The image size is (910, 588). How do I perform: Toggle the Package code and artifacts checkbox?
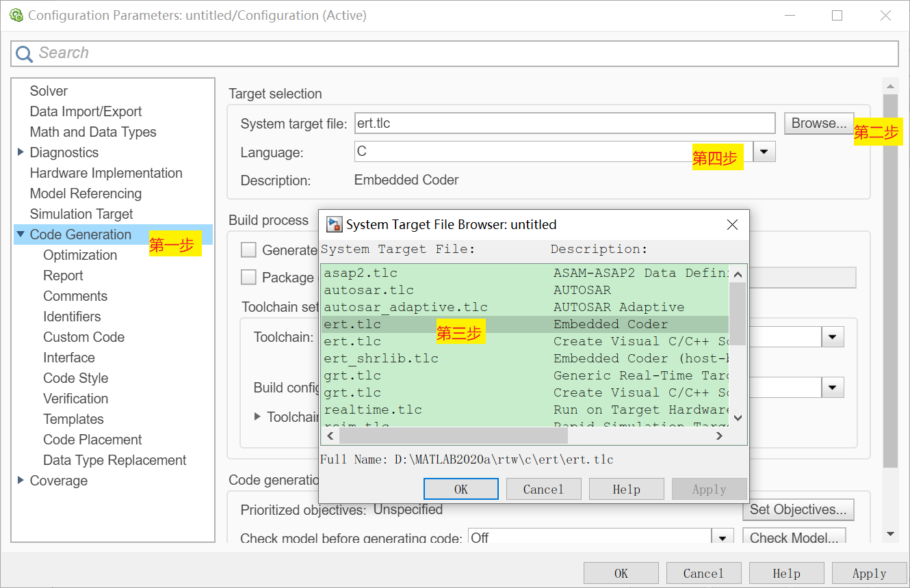pos(248,277)
